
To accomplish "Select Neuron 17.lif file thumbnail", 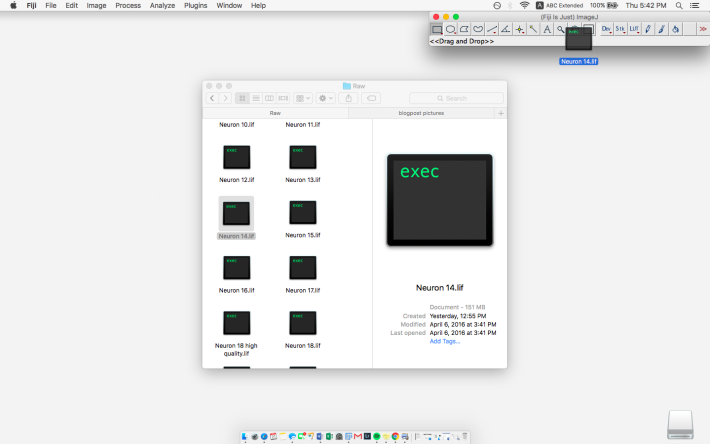I will (302, 268).
